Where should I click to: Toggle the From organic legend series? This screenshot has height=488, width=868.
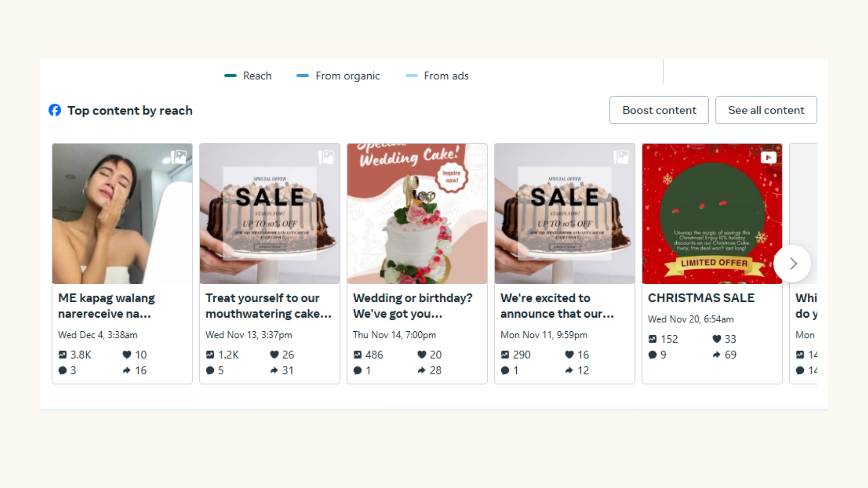338,76
